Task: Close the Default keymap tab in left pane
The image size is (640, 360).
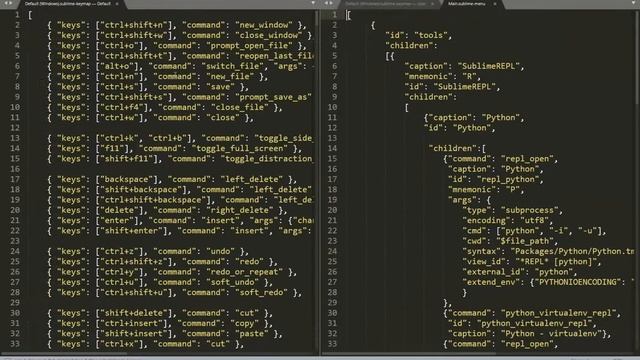Action: (118, 4)
